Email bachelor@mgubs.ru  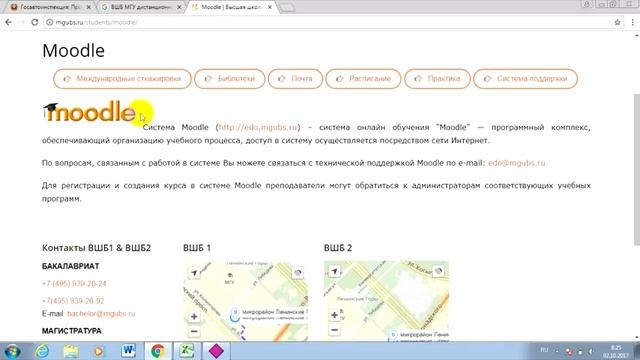coord(101,313)
